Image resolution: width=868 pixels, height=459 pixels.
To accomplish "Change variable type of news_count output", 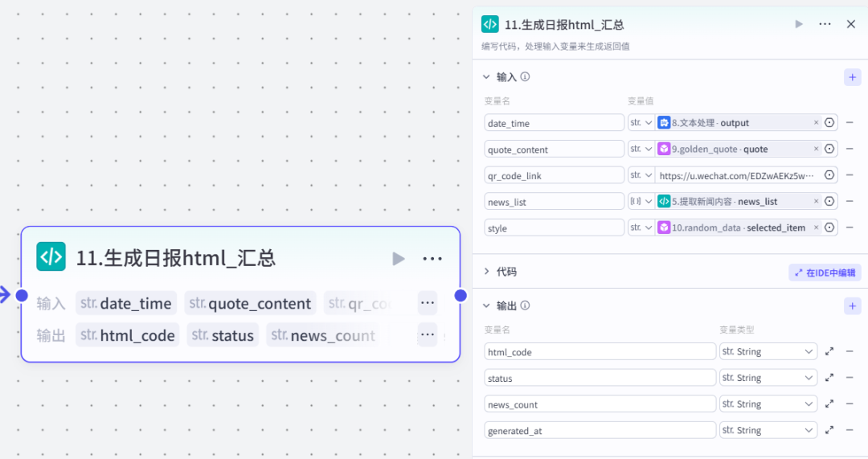I will [768, 404].
